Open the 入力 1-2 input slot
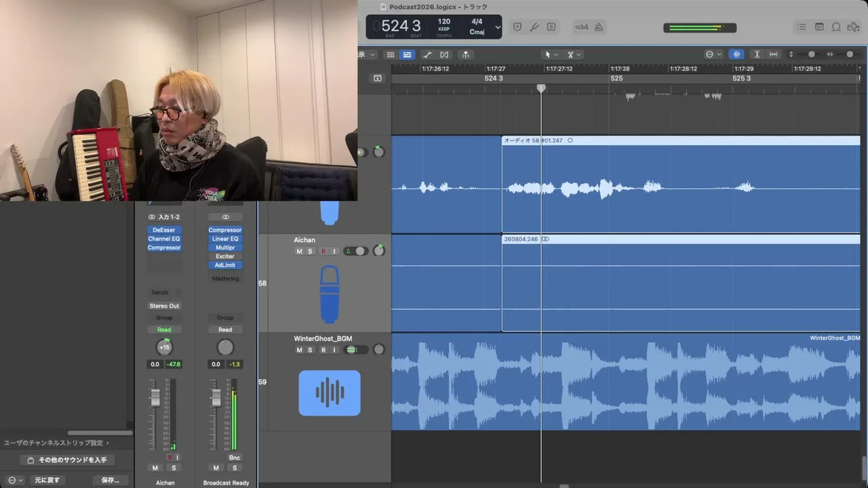Viewport: 868px width, 488px height. (x=164, y=217)
